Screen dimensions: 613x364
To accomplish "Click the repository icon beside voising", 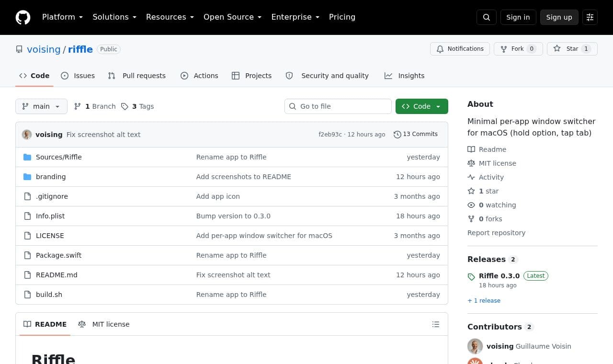I will pos(19,49).
